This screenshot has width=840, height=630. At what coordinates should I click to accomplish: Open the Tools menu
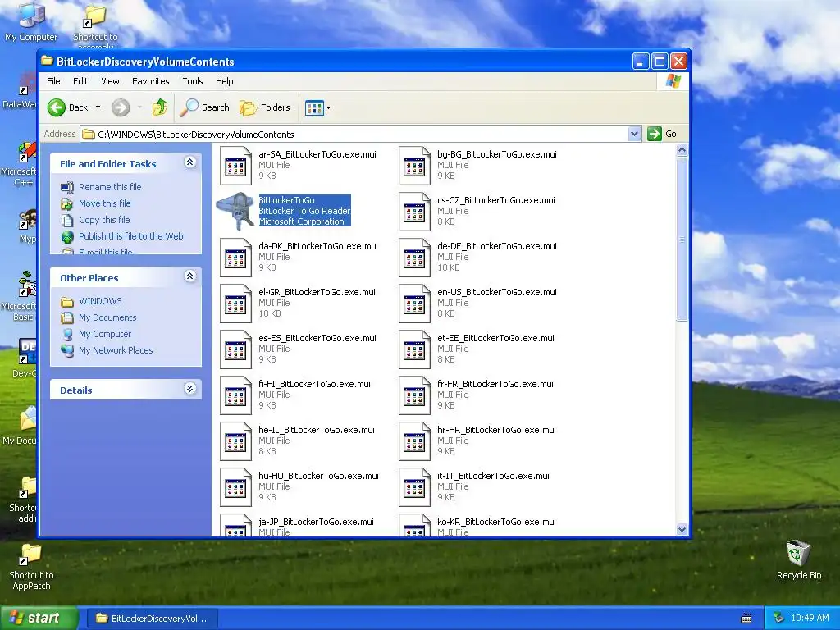pos(192,81)
